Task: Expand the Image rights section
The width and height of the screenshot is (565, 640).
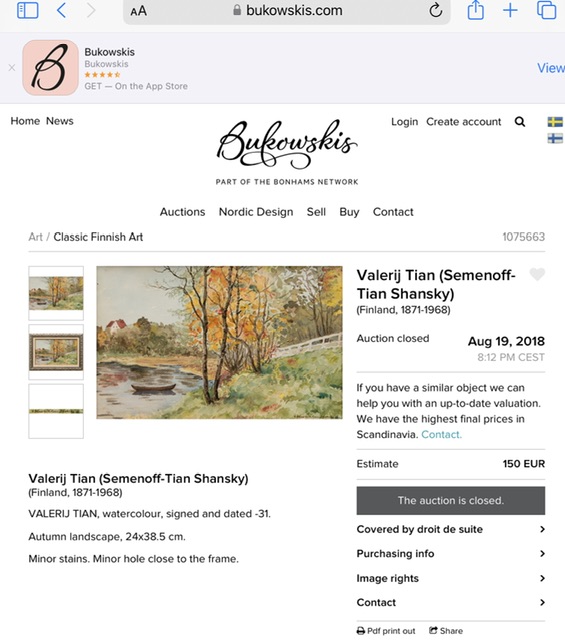Action: (451, 578)
